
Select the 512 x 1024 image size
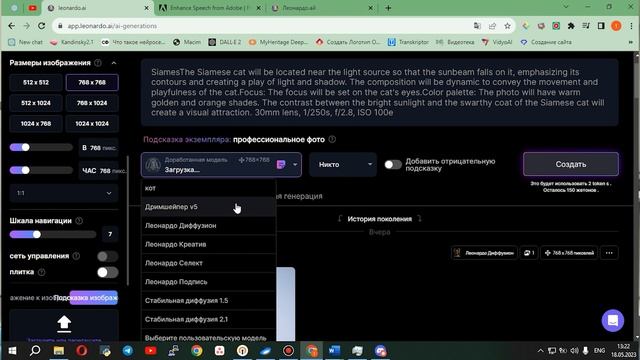[x=36, y=103]
